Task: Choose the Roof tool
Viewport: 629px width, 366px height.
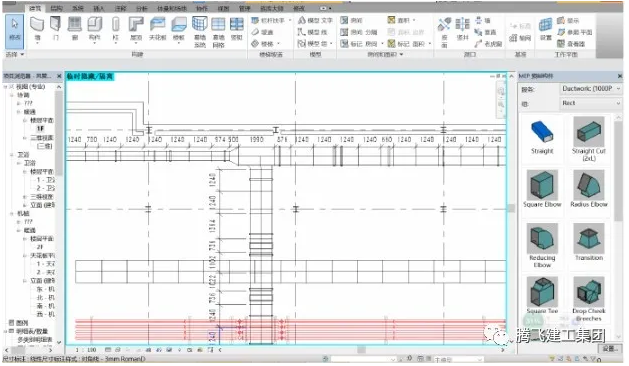Action: tap(136, 29)
